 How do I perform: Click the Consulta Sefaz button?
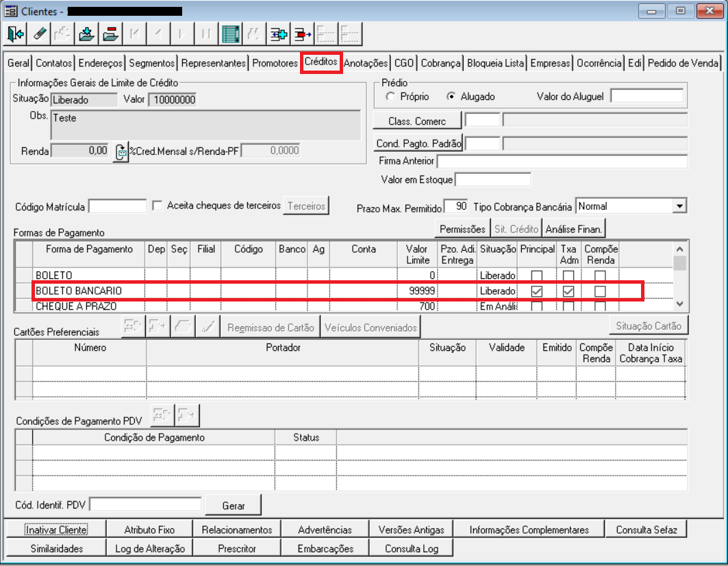pyautogui.click(x=647, y=530)
